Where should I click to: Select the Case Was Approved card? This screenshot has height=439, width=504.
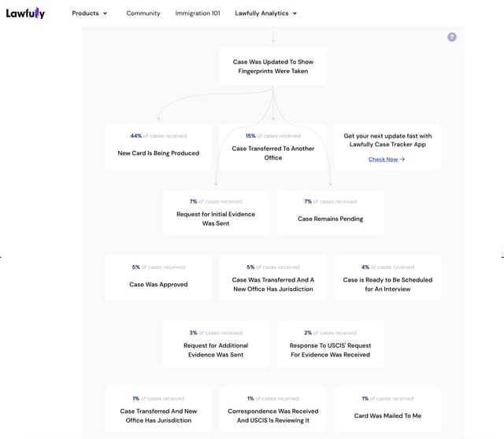(158, 278)
